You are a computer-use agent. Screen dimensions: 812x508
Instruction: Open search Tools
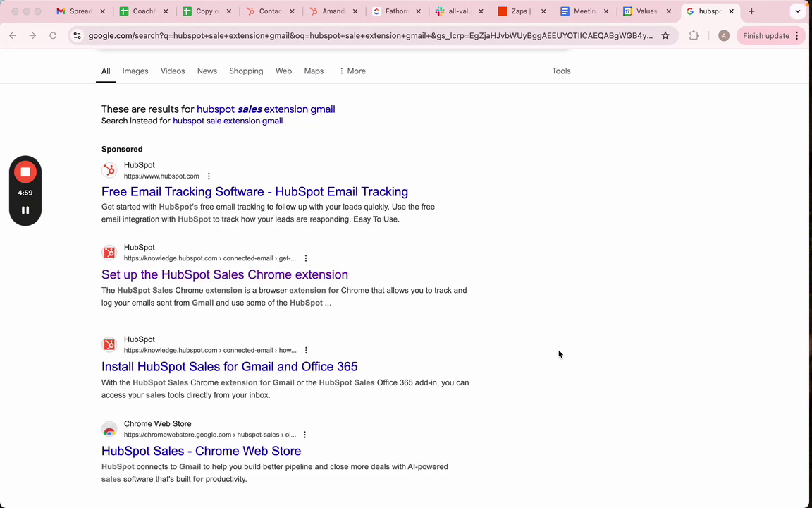point(561,71)
